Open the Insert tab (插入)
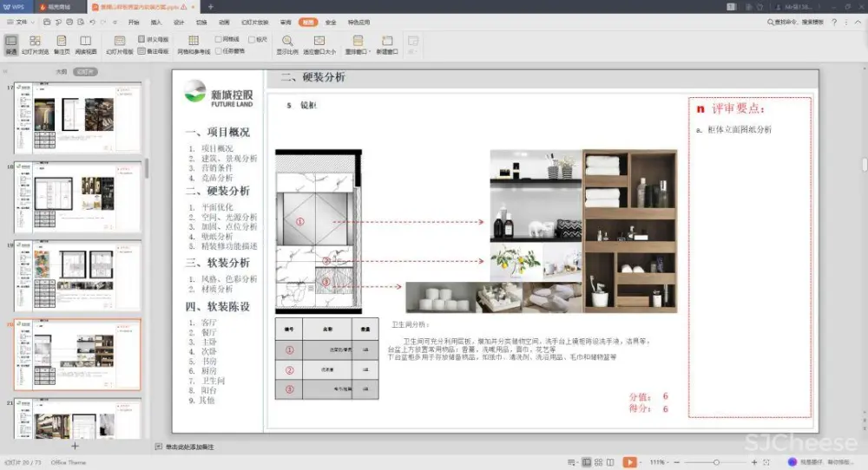Image resolution: width=868 pixels, height=470 pixels. [156, 22]
